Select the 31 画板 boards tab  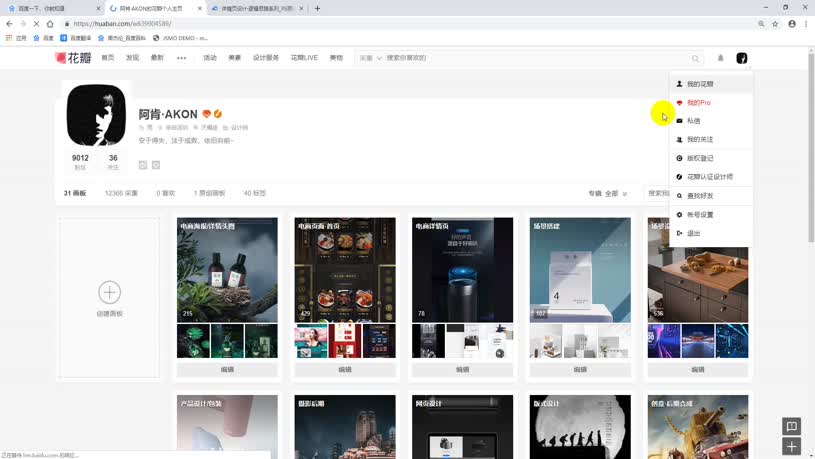pos(75,193)
